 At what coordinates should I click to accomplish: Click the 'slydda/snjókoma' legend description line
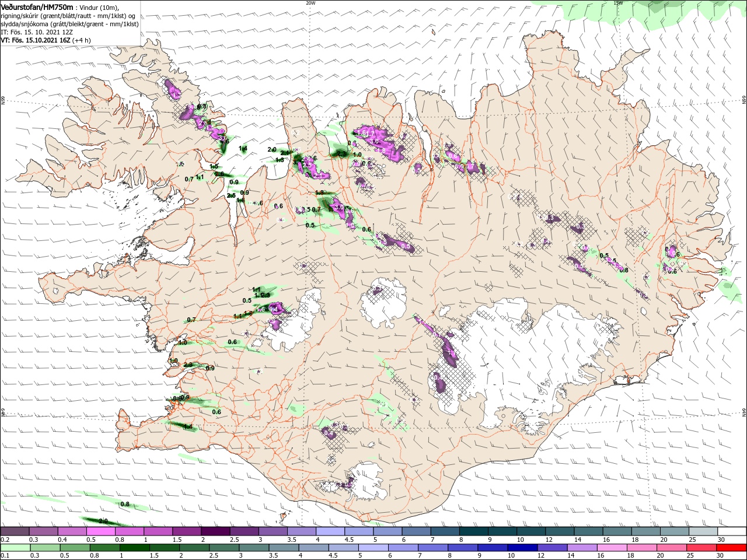(x=69, y=24)
